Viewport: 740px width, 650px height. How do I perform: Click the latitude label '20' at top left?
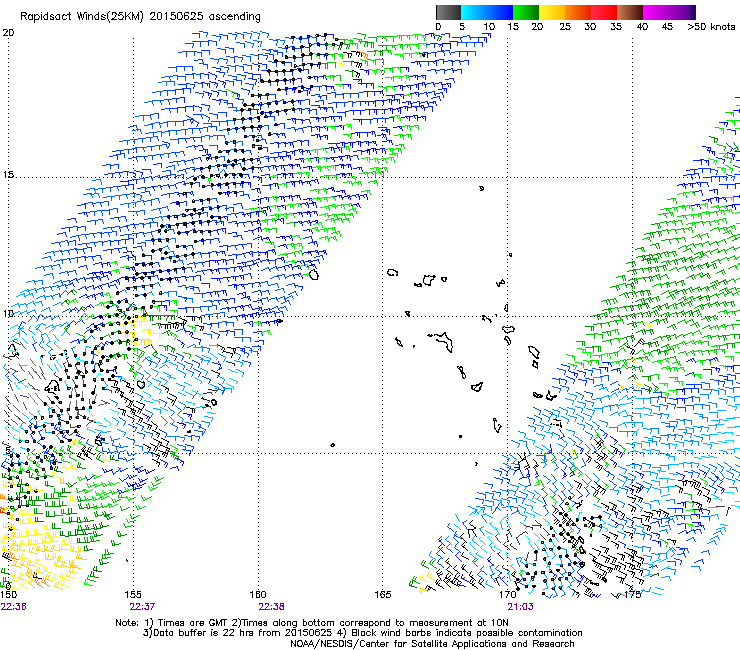tap(8, 33)
